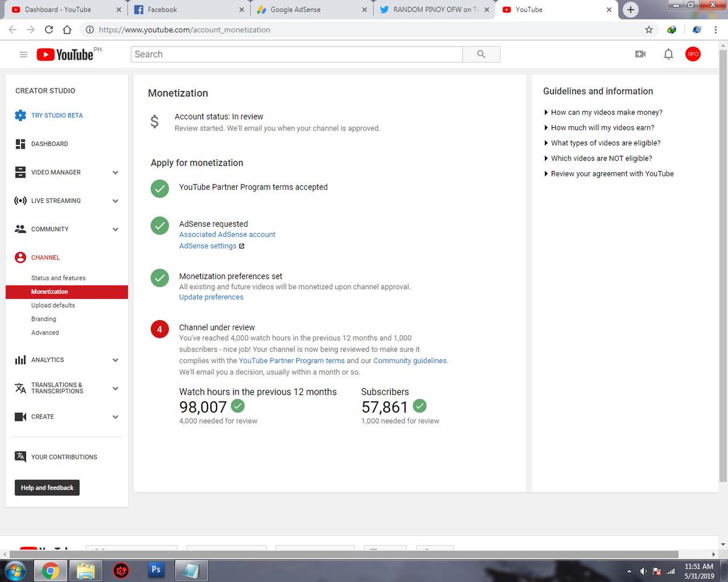The image size is (728, 582).
Task: Expand Translations & Transcriptions section
Action: [x=115, y=389]
